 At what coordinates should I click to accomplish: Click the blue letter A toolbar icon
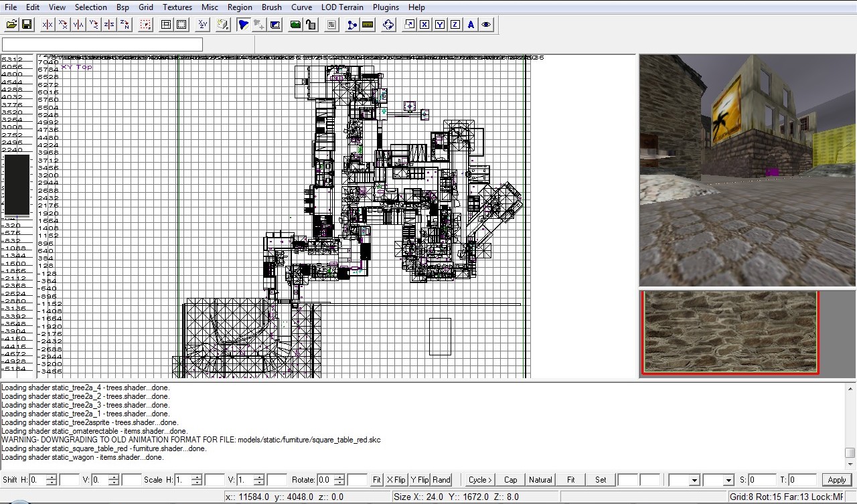click(471, 25)
